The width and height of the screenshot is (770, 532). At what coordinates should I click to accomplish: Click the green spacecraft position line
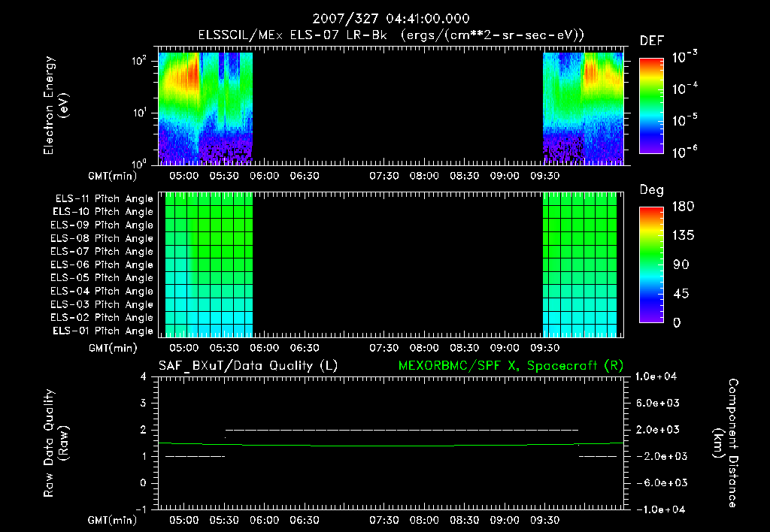[x=391, y=446]
